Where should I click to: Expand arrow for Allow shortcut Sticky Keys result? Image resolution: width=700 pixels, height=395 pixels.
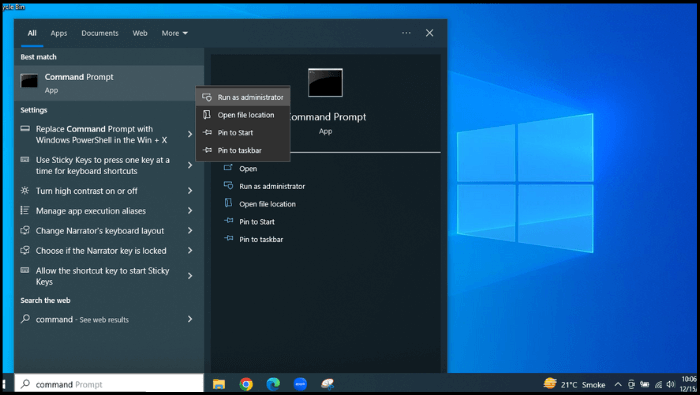pyautogui.click(x=190, y=276)
